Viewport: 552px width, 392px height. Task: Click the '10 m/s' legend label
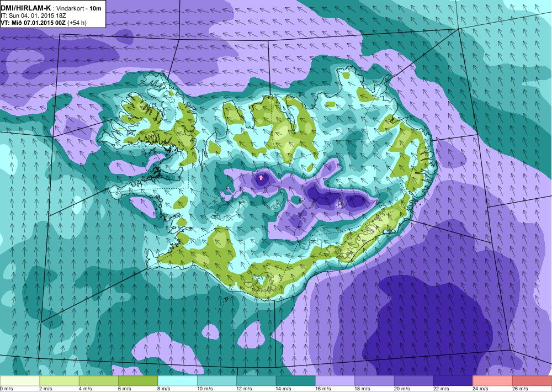tap(205, 389)
